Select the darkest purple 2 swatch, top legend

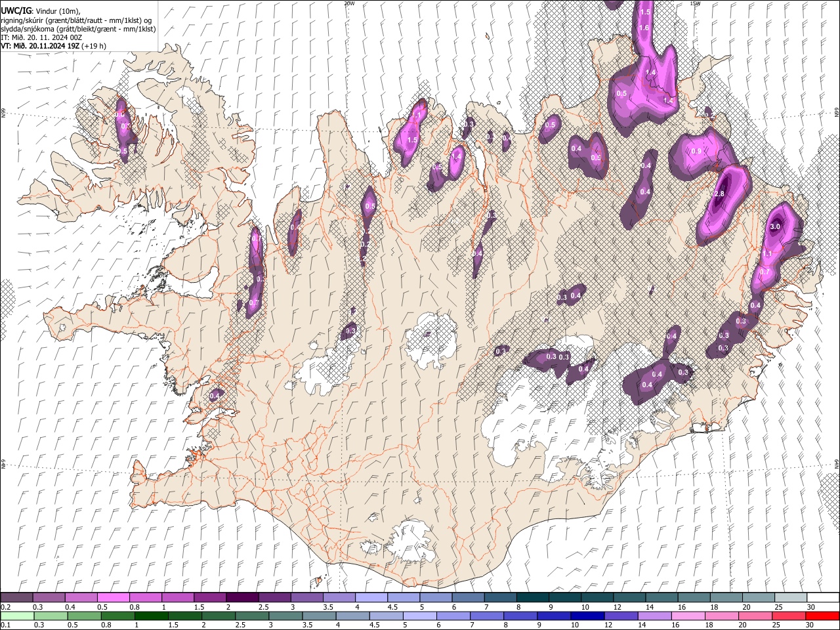click(x=241, y=597)
